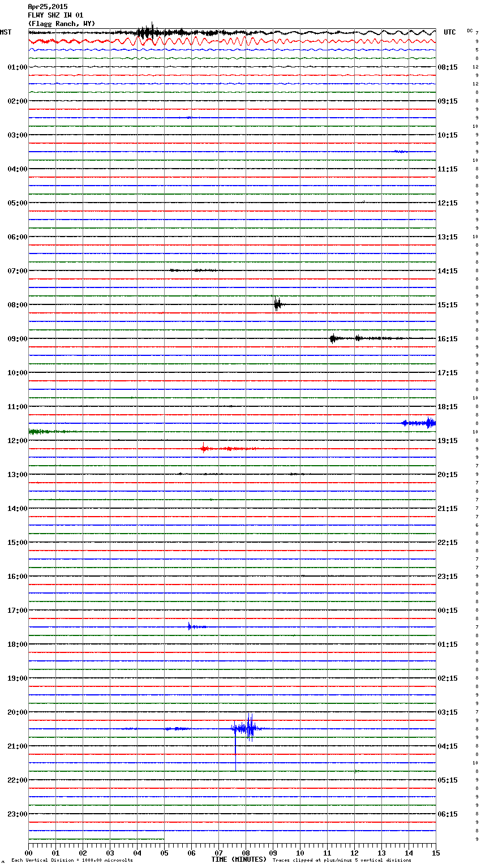Click minute 15 on the bottom axis
The height and width of the screenshot is (868, 481).
[x=436, y=853]
